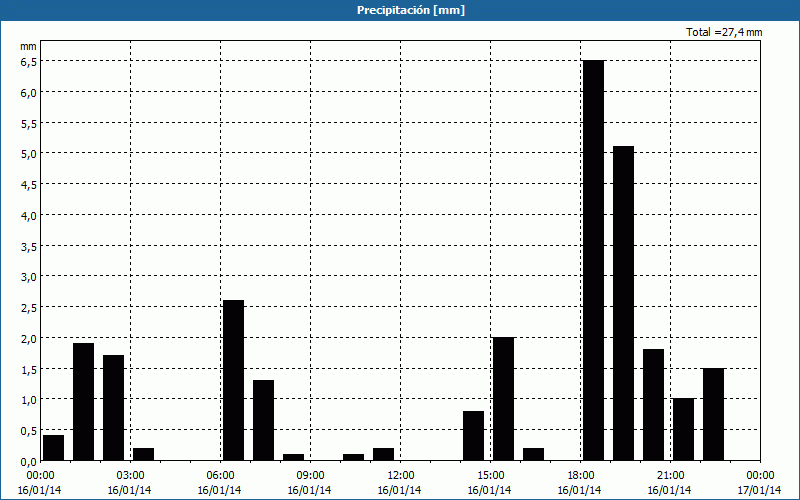Select the 1,0 mm bar at 21:00
This screenshot has height=500, width=800.
point(684,430)
